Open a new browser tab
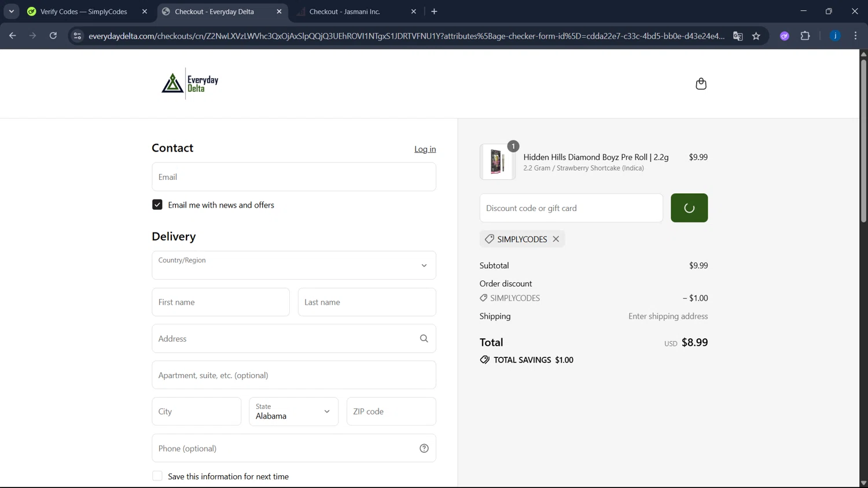This screenshot has width=868, height=488. [x=434, y=12]
